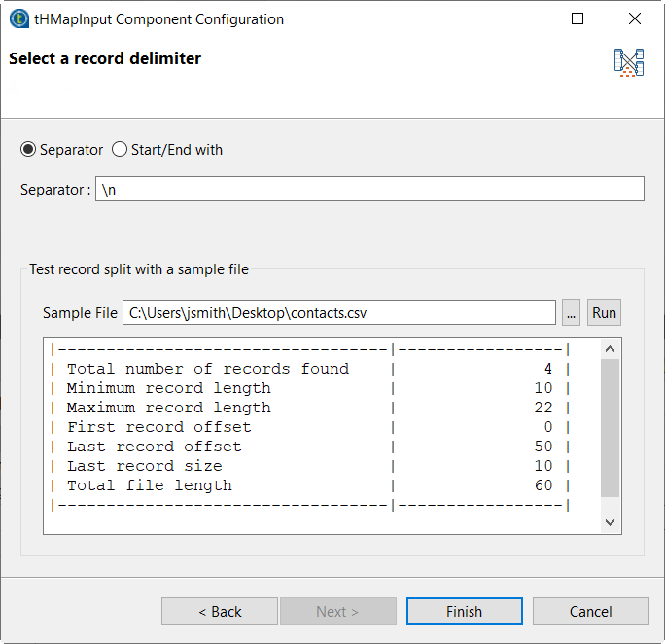This screenshot has width=665, height=644.
Task: Select the Separator radio option
Action: (28, 150)
